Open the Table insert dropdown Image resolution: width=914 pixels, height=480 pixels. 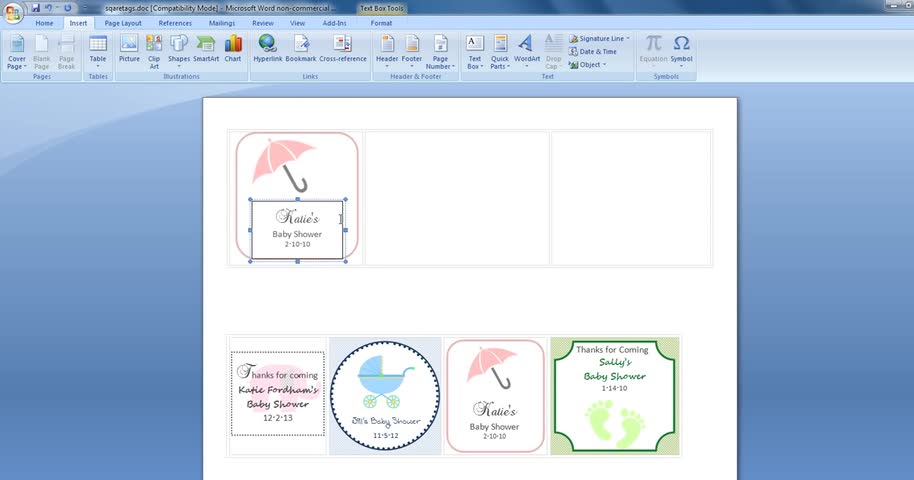coord(98,52)
